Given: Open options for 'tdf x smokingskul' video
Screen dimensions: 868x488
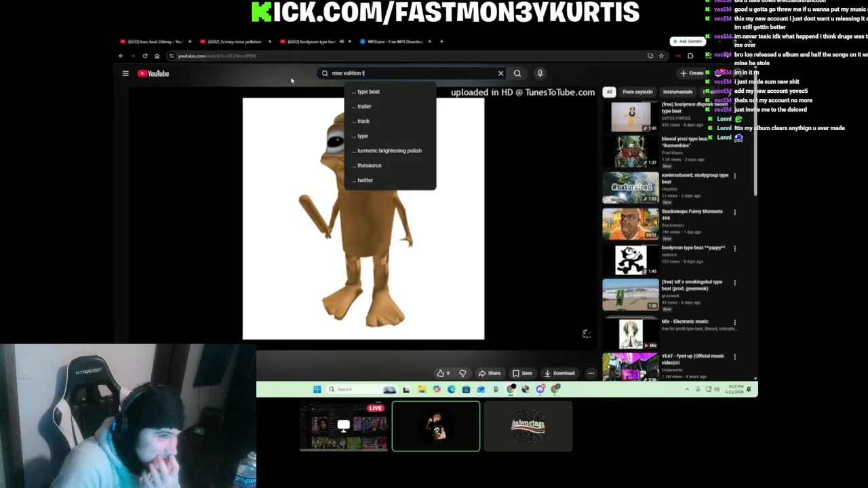Looking at the screenshot, I should [734, 283].
